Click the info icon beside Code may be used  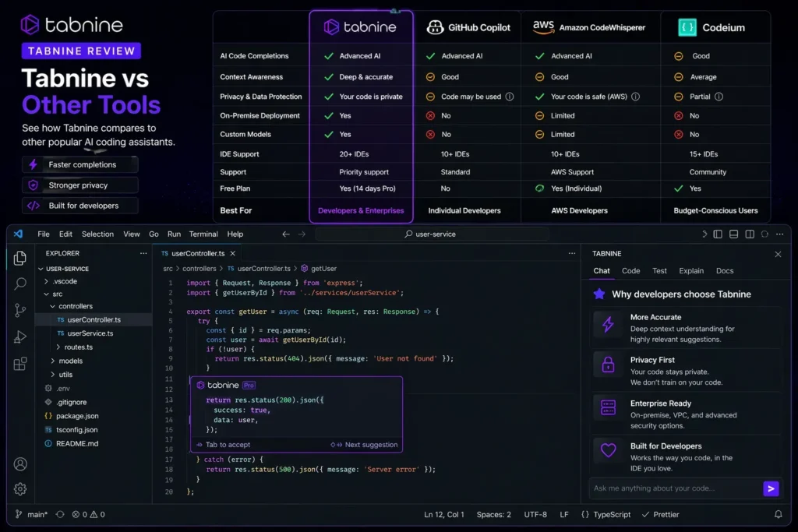510,97
